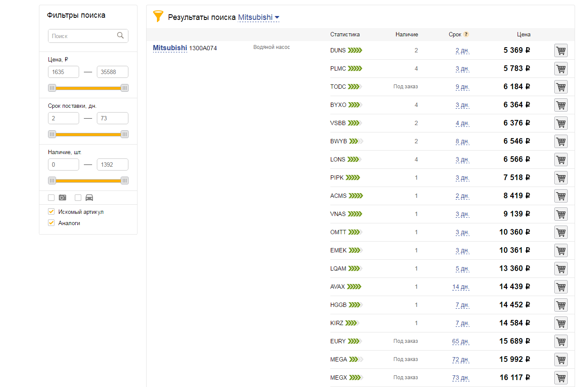Click the left handle of price slider
Viewport: 588px width, 387px height.
(x=52, y=88)
